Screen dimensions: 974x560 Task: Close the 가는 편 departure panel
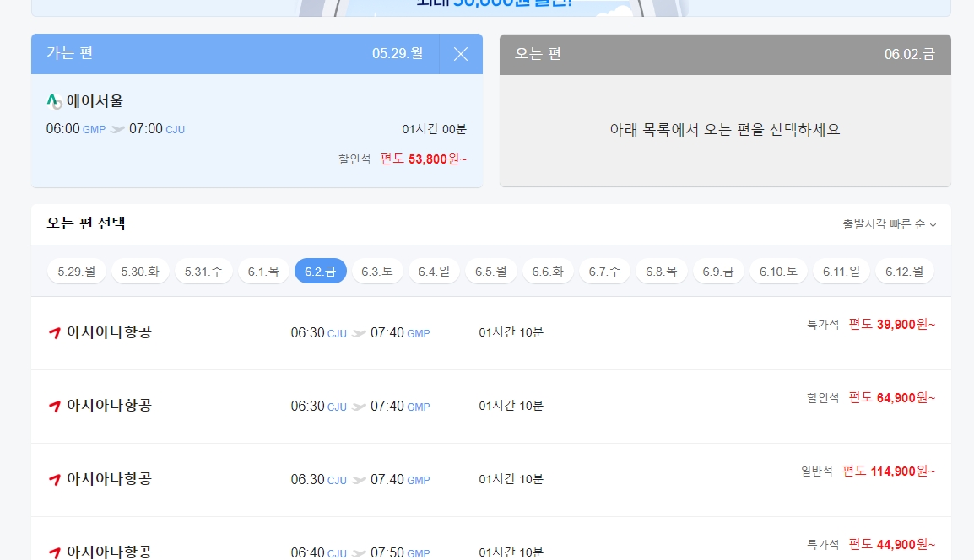460,54
